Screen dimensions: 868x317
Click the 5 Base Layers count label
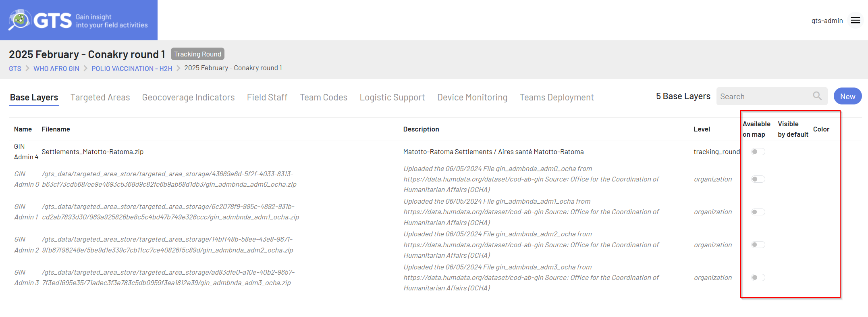(x=683, y=96)
